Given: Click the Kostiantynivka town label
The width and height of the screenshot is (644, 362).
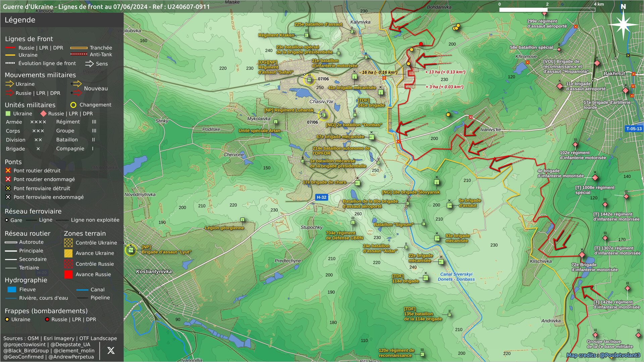Looking at the screenshot, I should coord(154,271).
